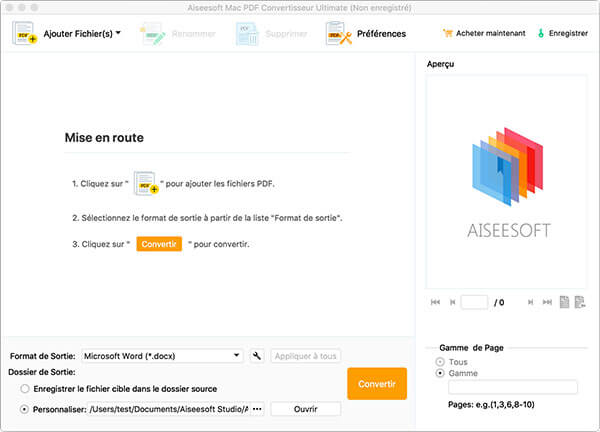Image resolution: width=600 pixels, height=432 pixels.
Task: Open Préférences from the toolbar icon
Action: [x=339, y=34]
